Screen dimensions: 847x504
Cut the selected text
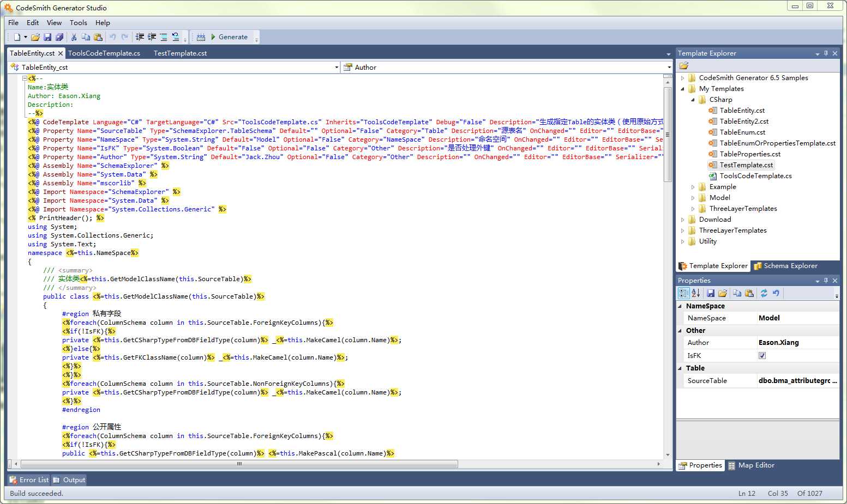(x=74, y=37)
